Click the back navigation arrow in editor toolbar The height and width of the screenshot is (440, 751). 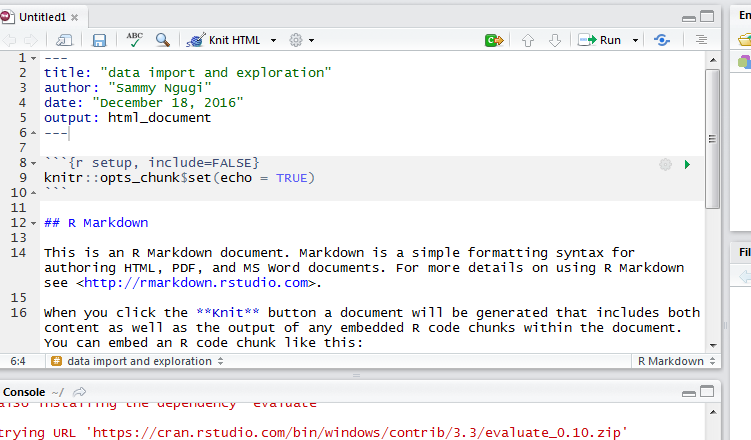pos(10,41)
